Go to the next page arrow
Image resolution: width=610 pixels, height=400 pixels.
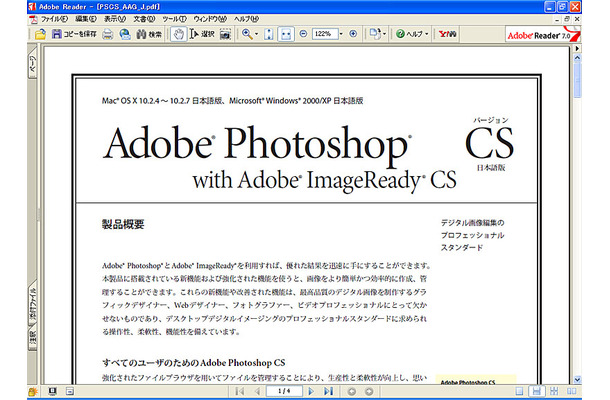tap(311, 391)
